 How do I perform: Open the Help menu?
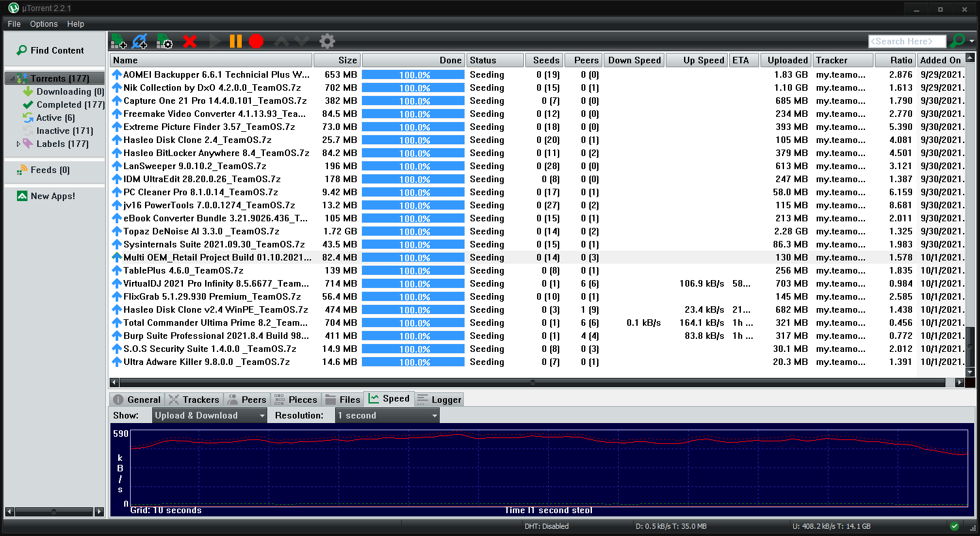point(76,24)
